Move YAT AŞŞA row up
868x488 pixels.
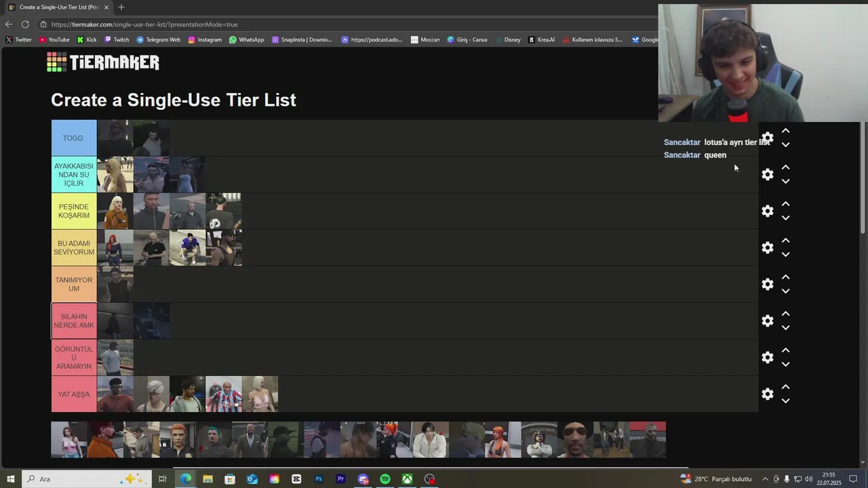[x=785, y=386]
